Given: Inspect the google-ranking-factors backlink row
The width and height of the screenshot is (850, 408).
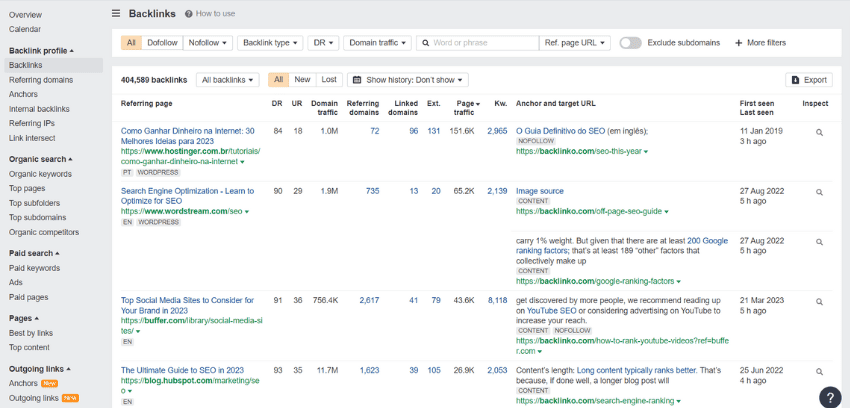Looking at the screenshot, I should (x=819, y=242).
